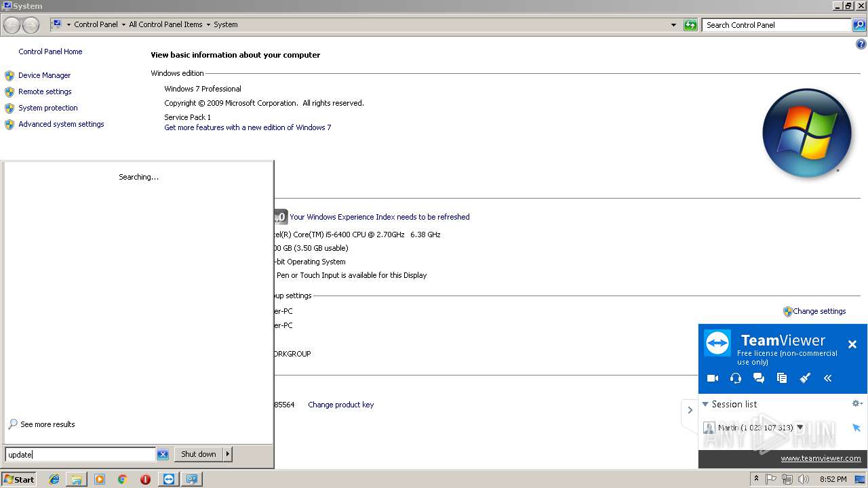Viewport: 868px width, 488px height.
Task: Click the Search Control Panel field
Action: click(x=776, y=25)
